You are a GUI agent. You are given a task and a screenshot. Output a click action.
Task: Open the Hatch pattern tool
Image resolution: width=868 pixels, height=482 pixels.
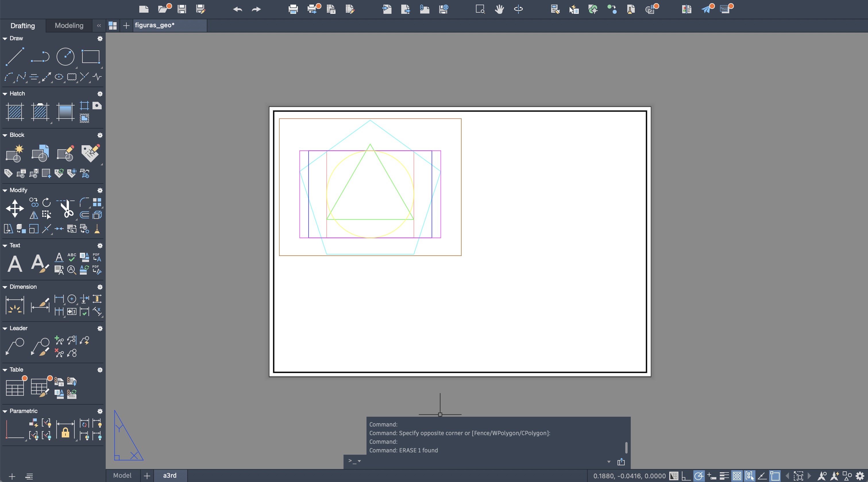(15, 112)
